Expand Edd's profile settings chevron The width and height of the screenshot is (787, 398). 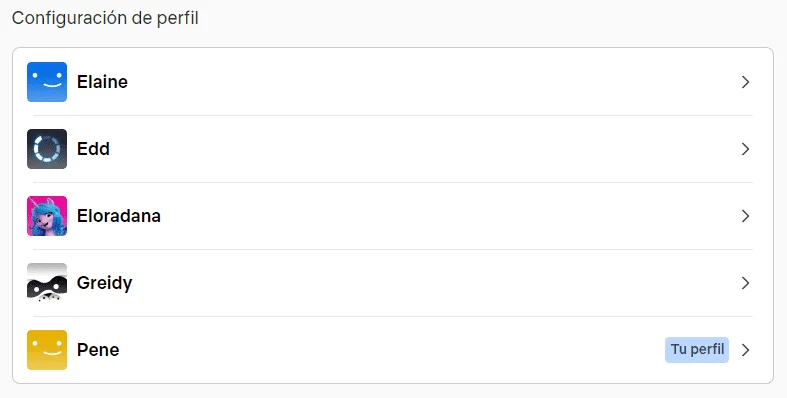(x=745, y=149)
